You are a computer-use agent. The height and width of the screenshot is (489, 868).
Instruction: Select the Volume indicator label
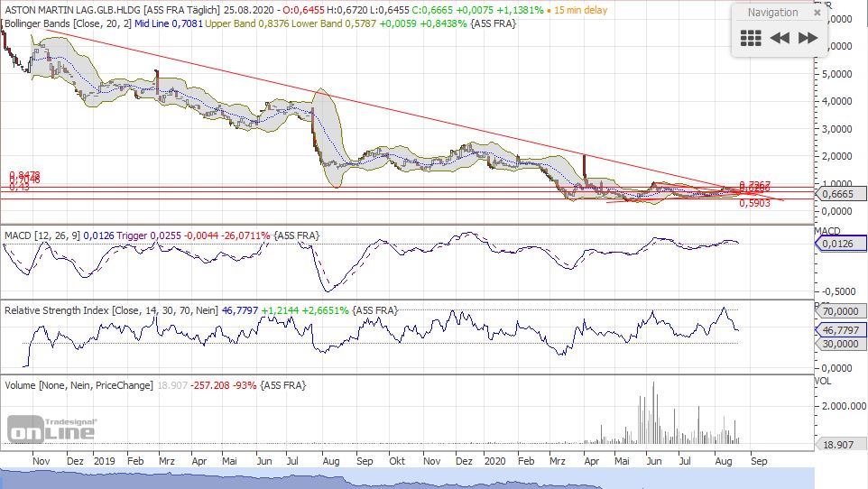click(78, 385)
